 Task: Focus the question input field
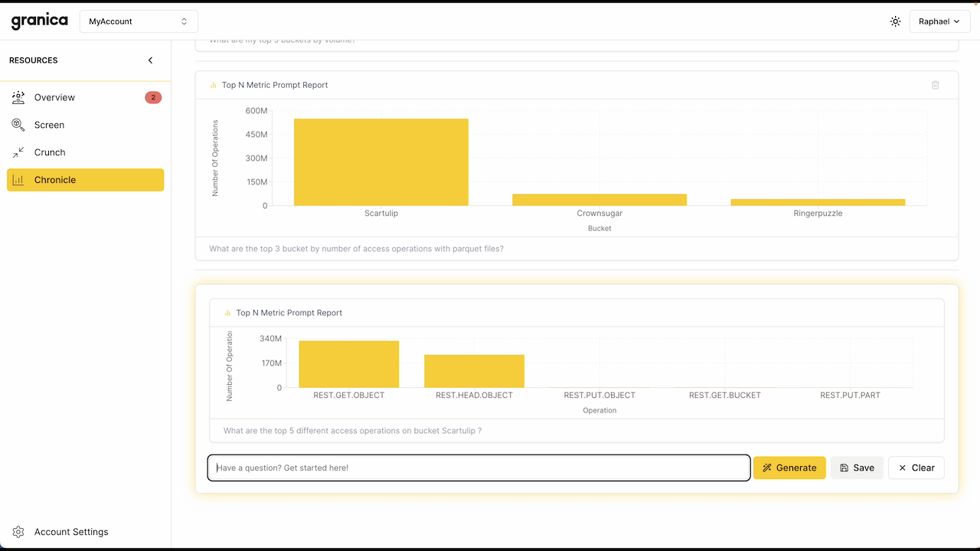pos(479,468)
